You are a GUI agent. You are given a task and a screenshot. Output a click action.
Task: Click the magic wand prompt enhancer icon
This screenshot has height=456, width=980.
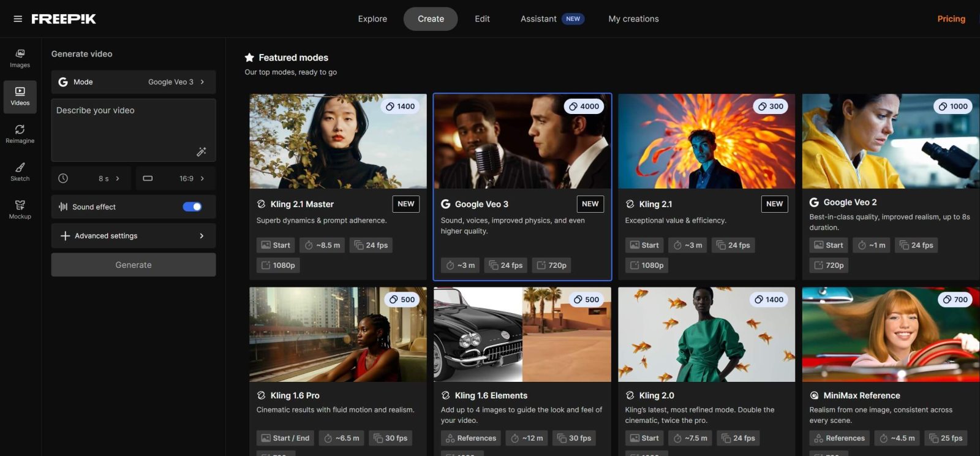[201, 151]
